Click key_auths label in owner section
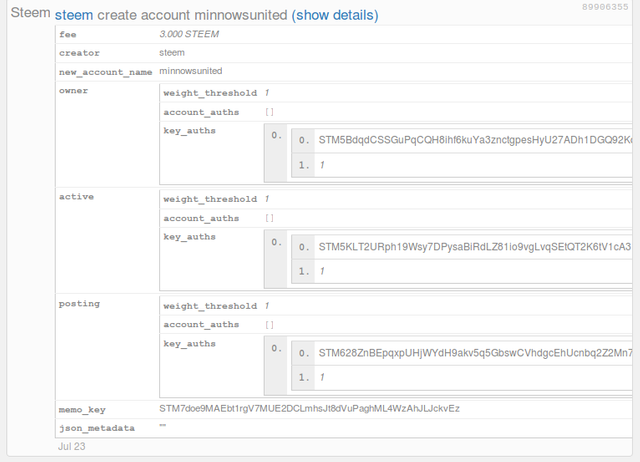This screenshot has width=640, height=462. pyautogui.click(x=189, y=131)
